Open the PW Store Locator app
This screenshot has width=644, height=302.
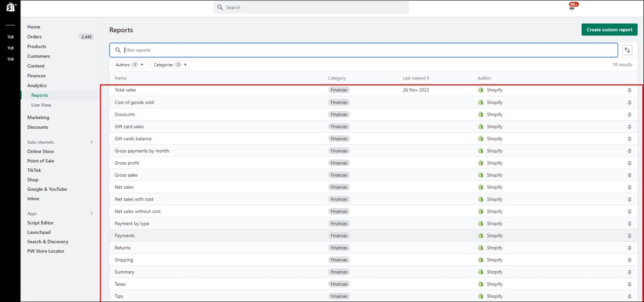point(46,251)
